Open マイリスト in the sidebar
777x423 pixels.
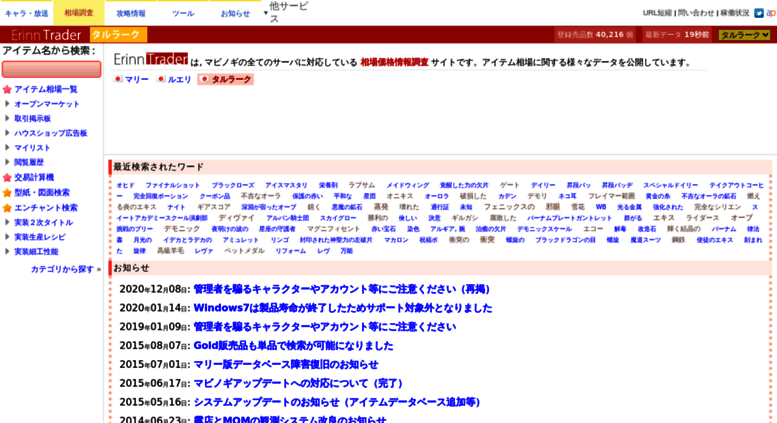pyautogui.click(x=32, y=148)
